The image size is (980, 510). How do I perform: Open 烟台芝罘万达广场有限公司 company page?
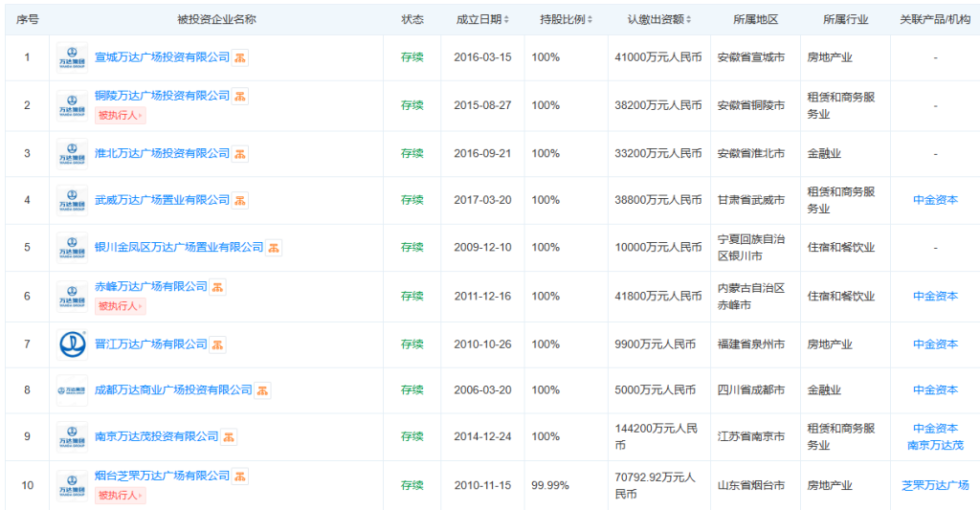(162, 476)
